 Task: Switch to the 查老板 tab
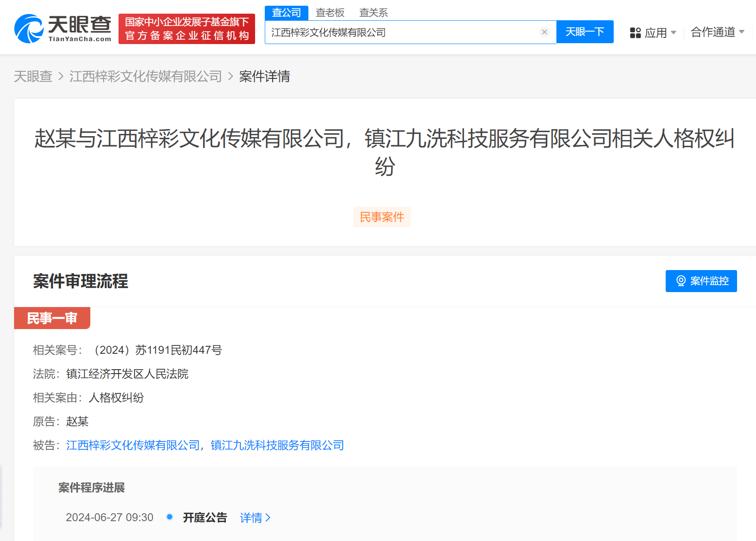point(330,12)
